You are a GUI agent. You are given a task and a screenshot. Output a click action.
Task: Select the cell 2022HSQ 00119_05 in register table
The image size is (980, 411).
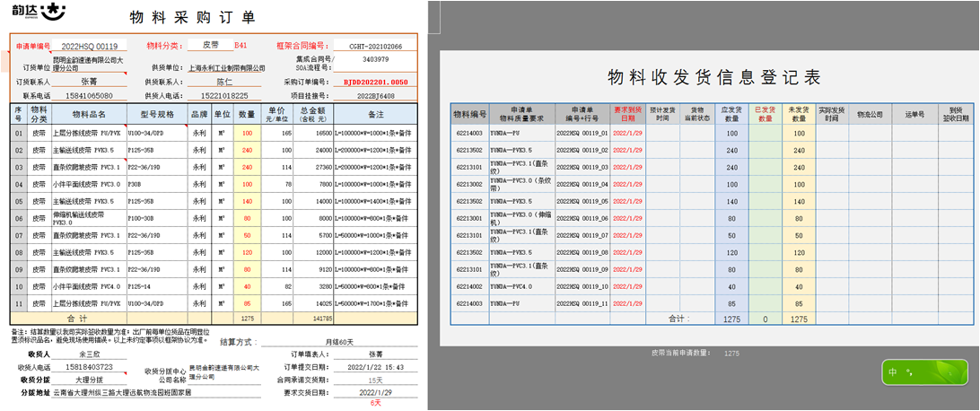tap(582, 201)
